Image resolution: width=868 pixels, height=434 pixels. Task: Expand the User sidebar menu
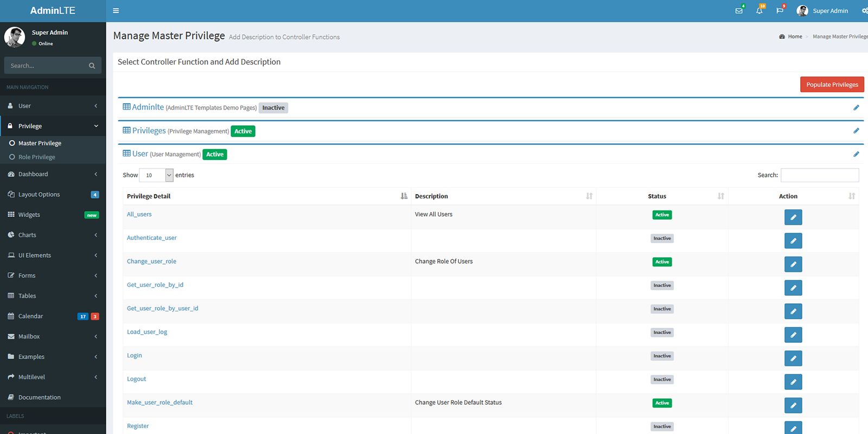(x=24, y=106)
